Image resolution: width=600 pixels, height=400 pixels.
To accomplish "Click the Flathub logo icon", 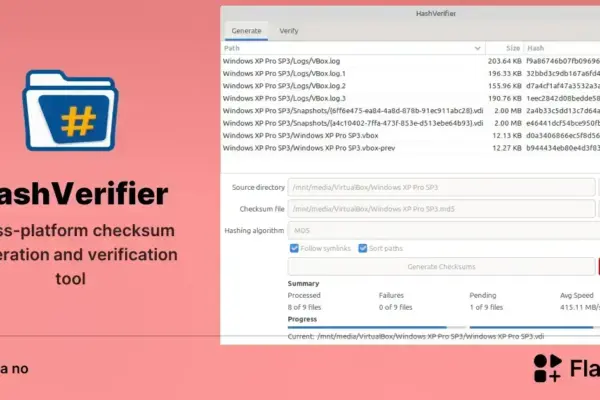I will 548,368.
